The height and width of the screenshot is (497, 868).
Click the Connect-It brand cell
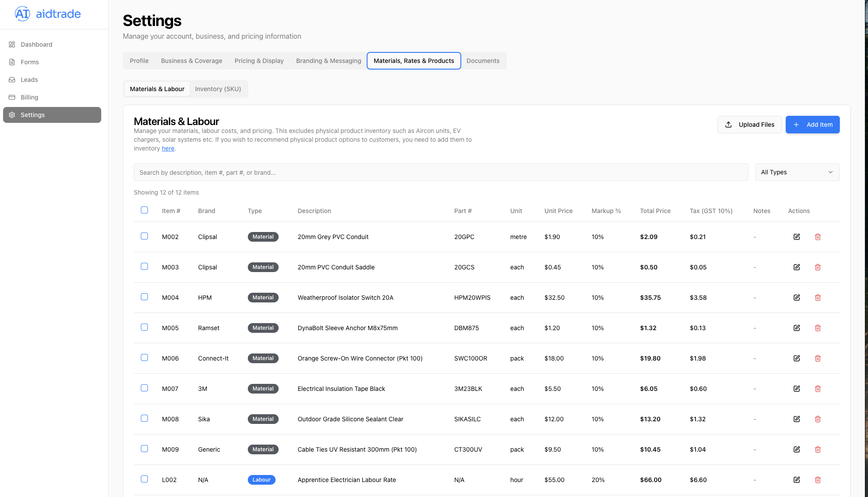[x=213, y=358]
